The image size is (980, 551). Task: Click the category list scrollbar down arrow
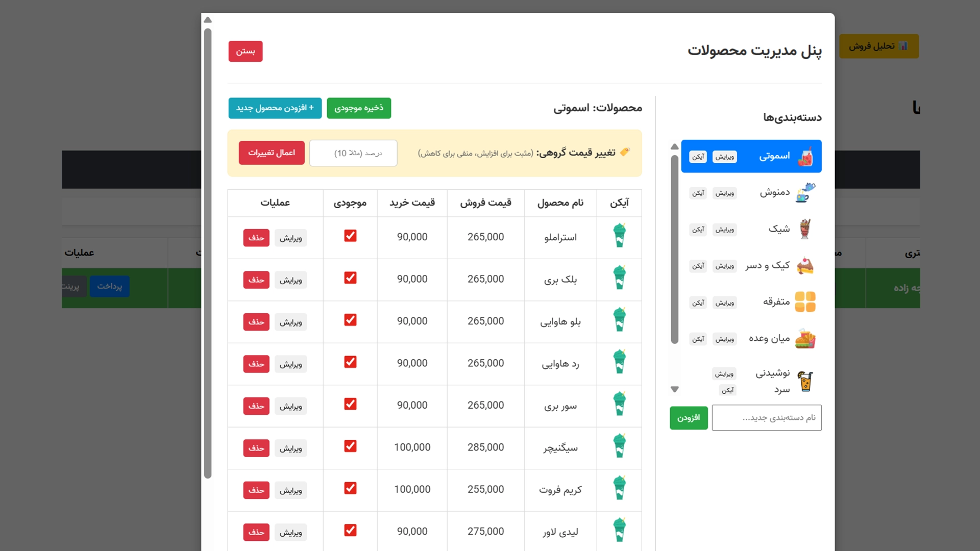(x=675, y=389)
